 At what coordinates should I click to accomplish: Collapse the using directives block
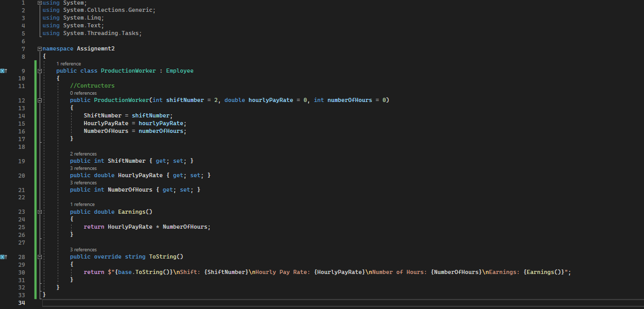coord(39,3)
